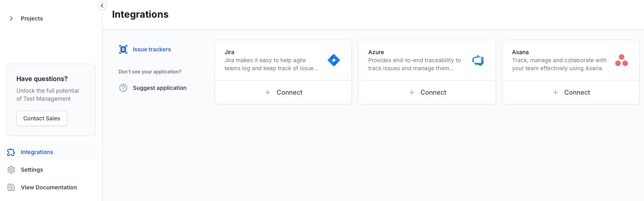Click the Settings gear icon in sidebar
The width and height of the screenshot is (644, 201).
pos(11,170)
